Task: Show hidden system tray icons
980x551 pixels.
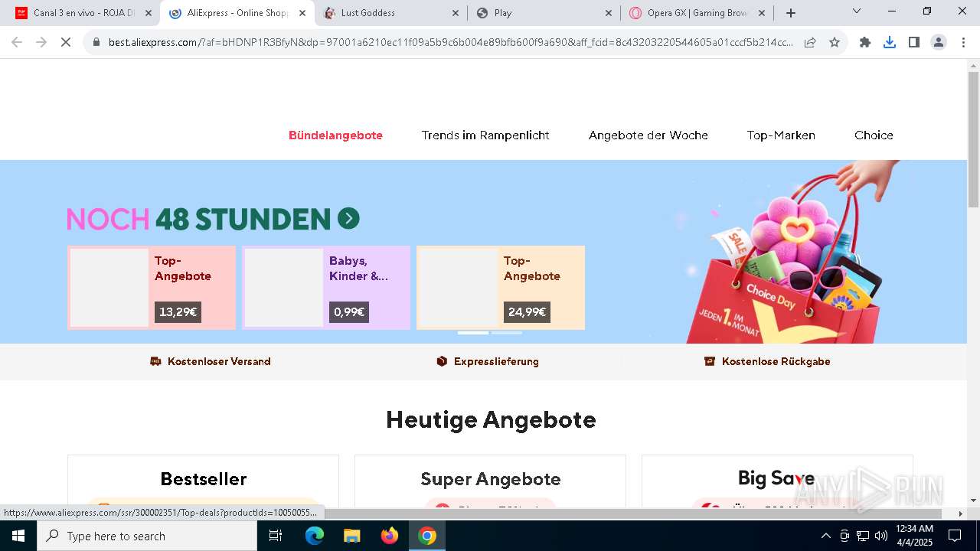Action: pos(825,536)
